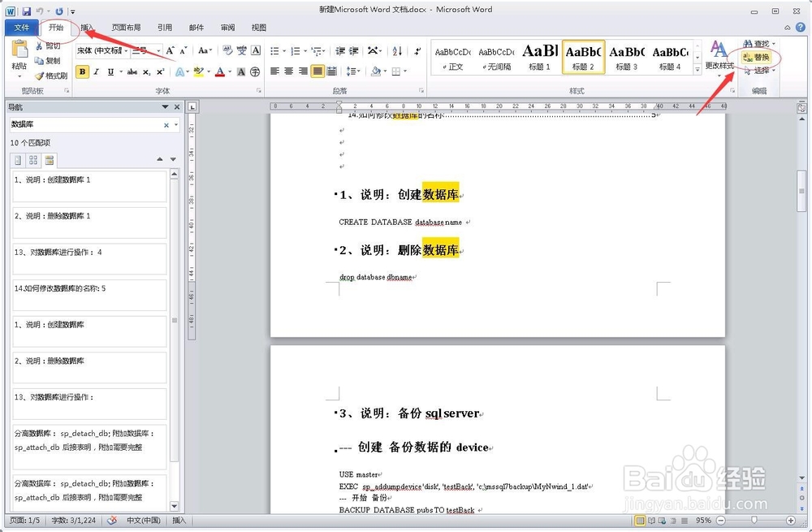Select the superscript icon

[x=162, y=71]
